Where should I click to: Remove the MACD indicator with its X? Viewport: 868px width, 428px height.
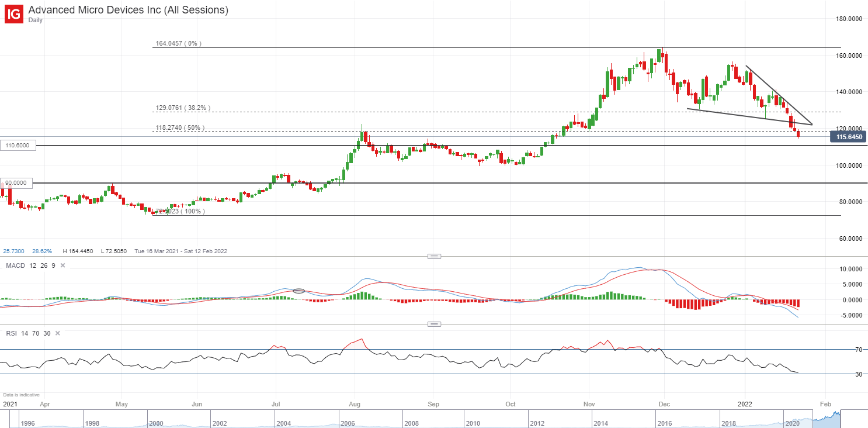coord(63,265)
